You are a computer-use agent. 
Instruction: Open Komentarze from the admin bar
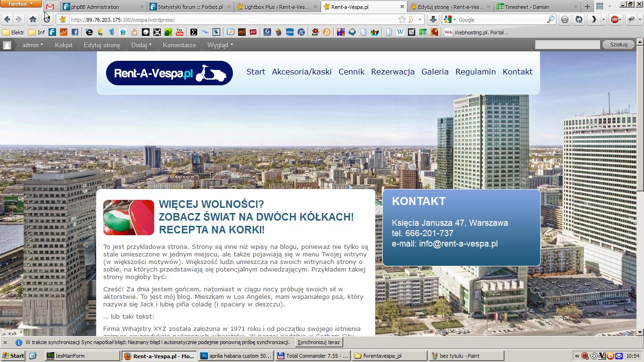[x=180, y=45]
